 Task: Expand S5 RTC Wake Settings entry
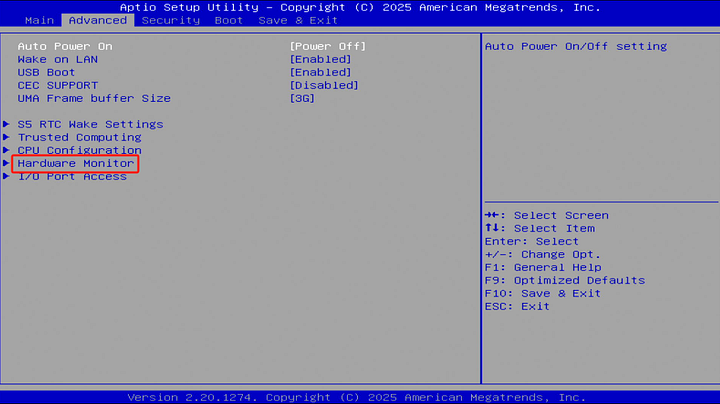coord(90,124)
